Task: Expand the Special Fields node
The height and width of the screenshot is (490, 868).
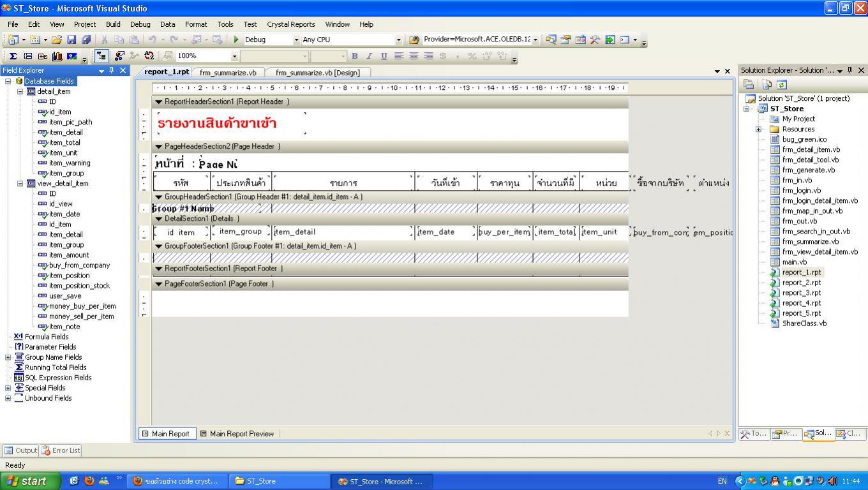Action: tap(8, 388)
